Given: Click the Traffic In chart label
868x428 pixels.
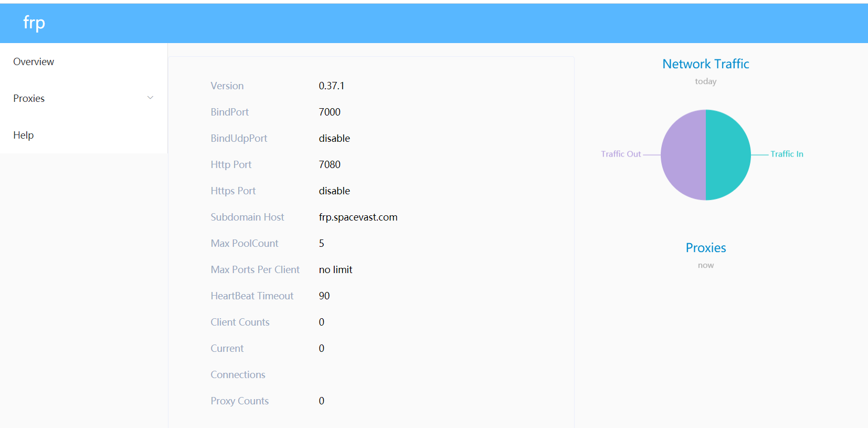Looking at the screenshot, I should coord(787,154).
